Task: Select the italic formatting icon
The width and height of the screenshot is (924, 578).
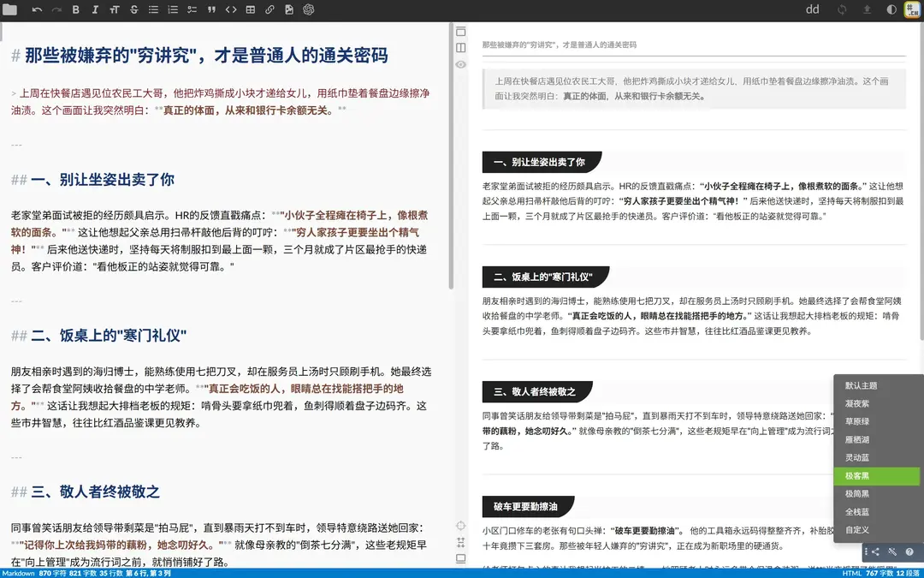Action: coord(94,9)
